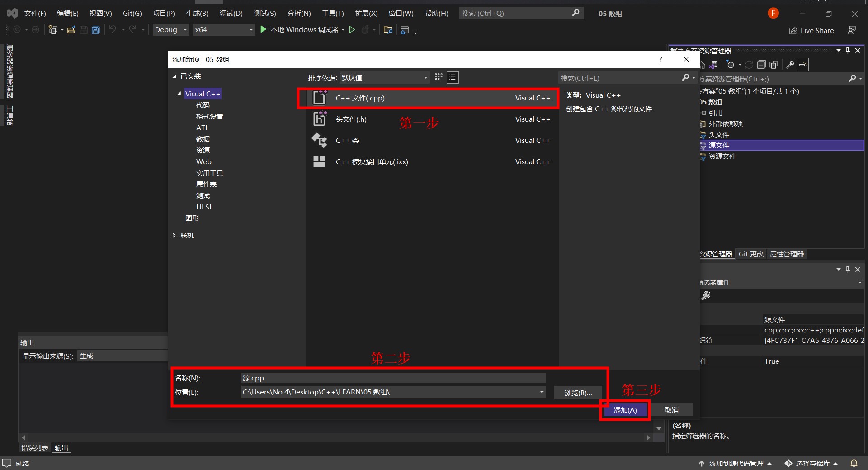Click the 浏览(B)... button
The width and height of the screenshot is (868, 470).
578,393
